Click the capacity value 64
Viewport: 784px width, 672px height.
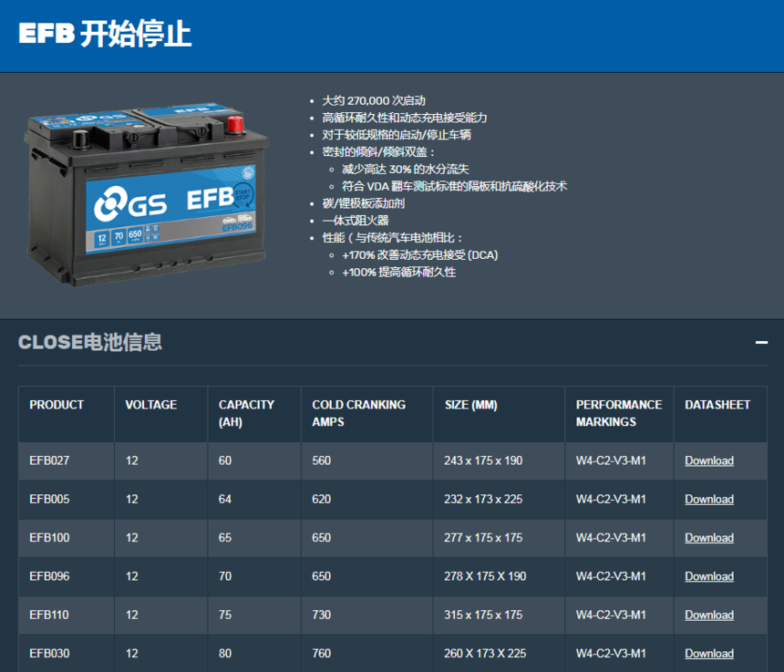(225, 499)
